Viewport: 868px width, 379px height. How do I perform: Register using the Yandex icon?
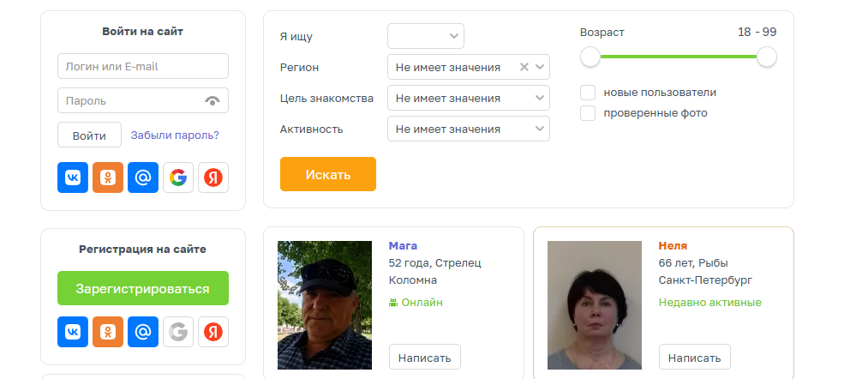(x=213, y=332)
